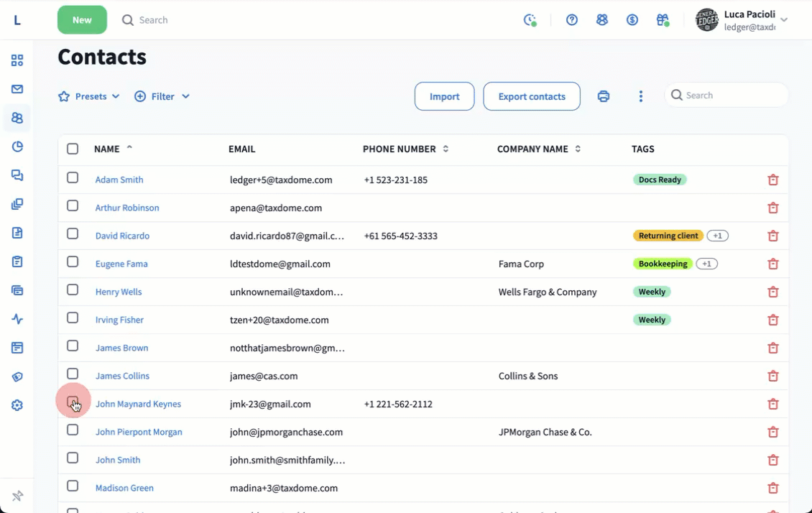Delete Adam Smith using the trash icon
This screenshot has width=812, height=513.
773,180
